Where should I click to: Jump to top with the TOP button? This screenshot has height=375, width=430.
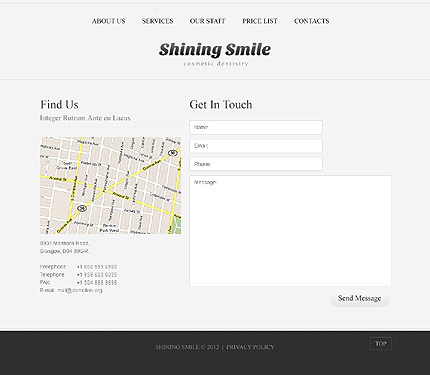381,343
